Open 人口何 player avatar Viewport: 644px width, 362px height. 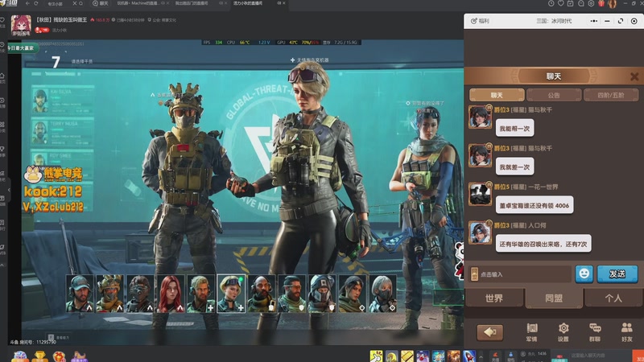pos(480,232)
